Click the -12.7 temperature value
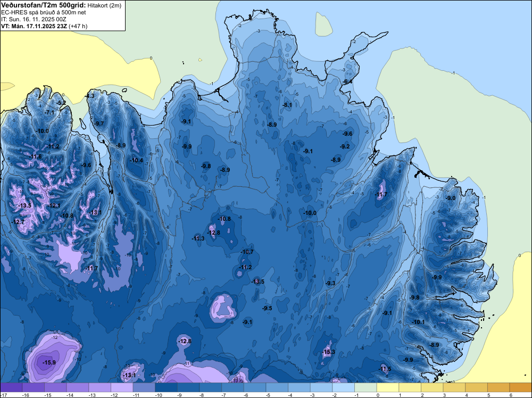532x398 pixels. [18, 222]
